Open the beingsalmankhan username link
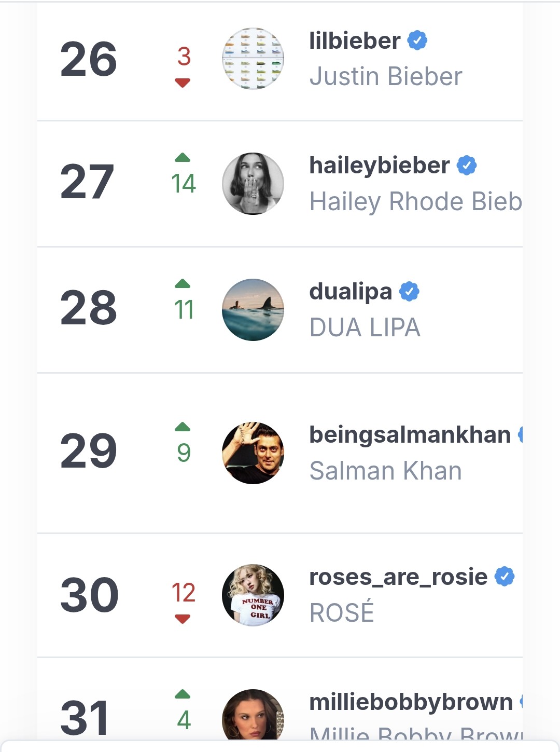 (x=410, y=435)
